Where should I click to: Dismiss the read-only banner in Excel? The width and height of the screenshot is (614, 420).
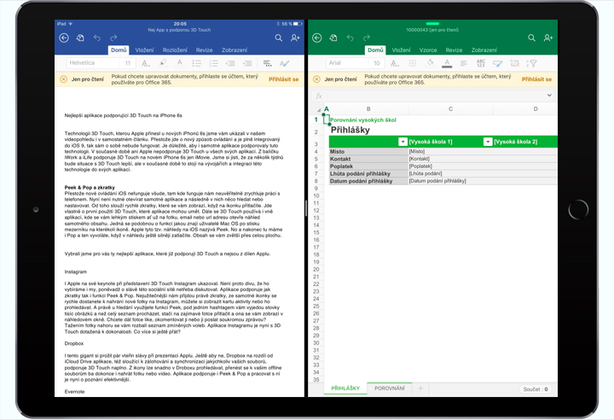pos(316,79)
